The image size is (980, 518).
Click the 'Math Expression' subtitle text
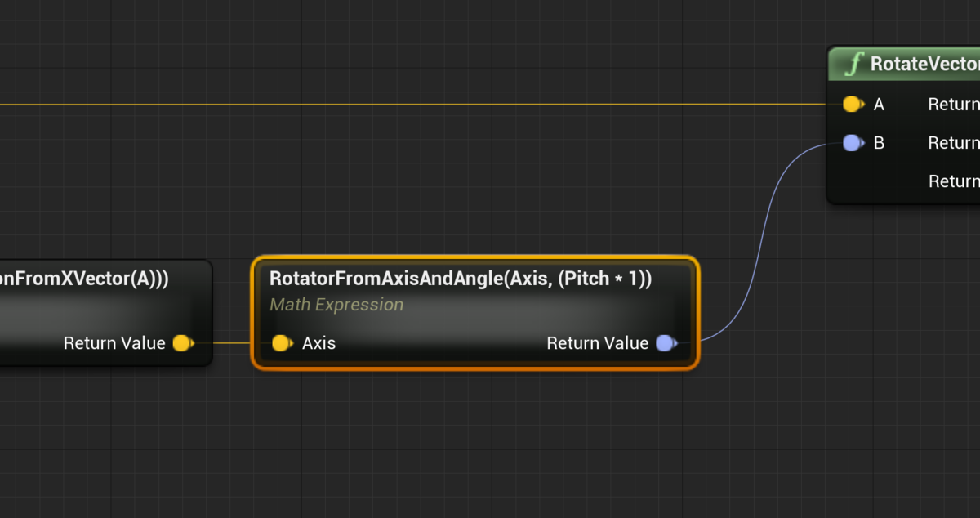click(x=336, y=305)
